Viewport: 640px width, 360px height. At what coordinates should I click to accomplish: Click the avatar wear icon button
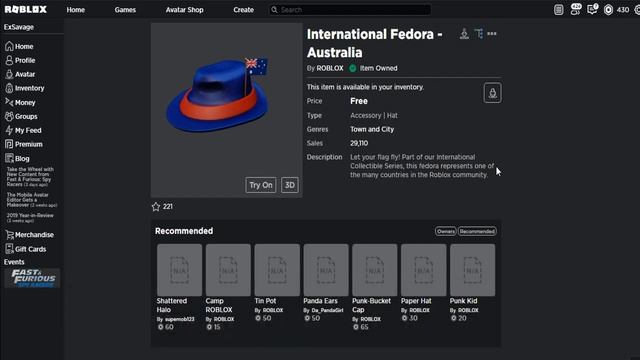pyautogui.click(x=493, y=93)
